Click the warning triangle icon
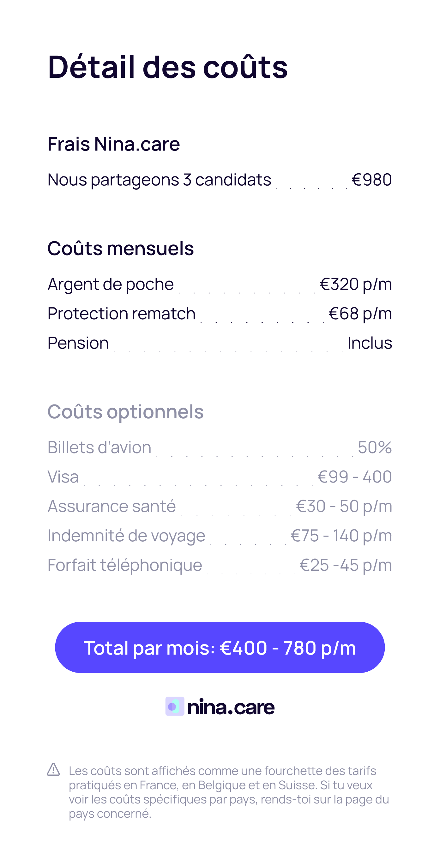Screen dimensions: 440x868 pos(53,769)
